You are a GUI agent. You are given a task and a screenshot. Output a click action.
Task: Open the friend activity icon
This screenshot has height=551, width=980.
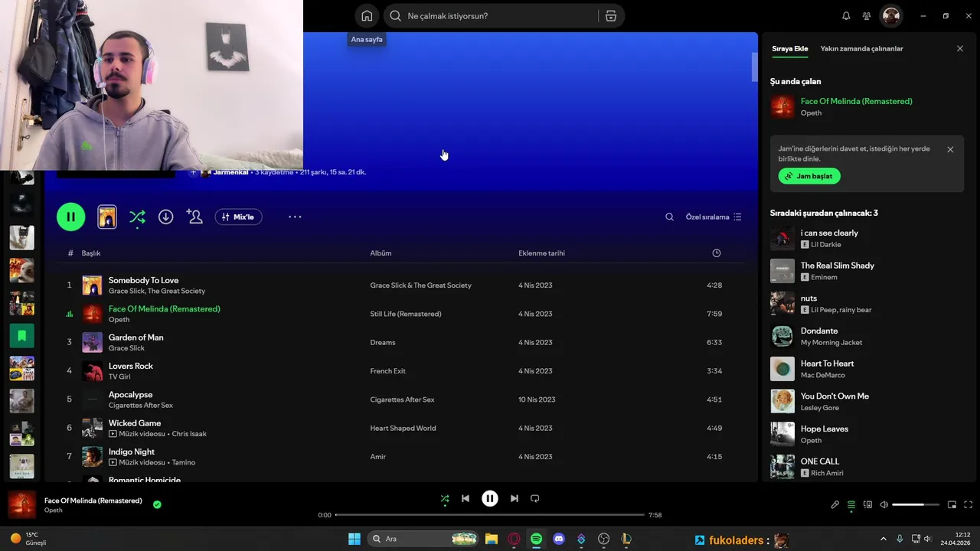(x=867, y=16)
